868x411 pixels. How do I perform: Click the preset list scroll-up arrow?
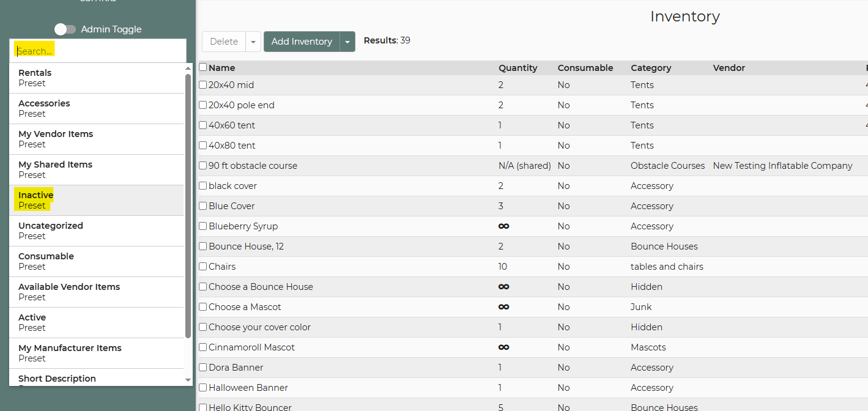pos(188,68)
